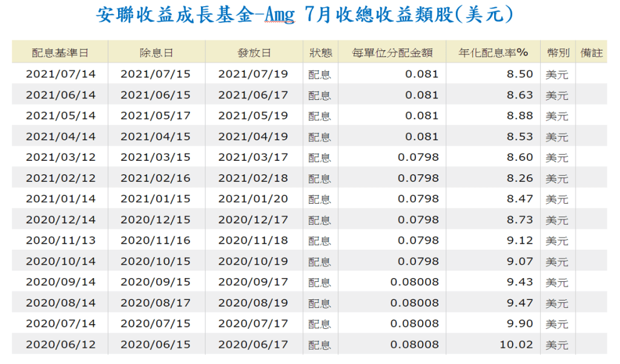Select the 每單位分配金額 column header
Viewport: 620px width, 364px height.
click(392, 53)
